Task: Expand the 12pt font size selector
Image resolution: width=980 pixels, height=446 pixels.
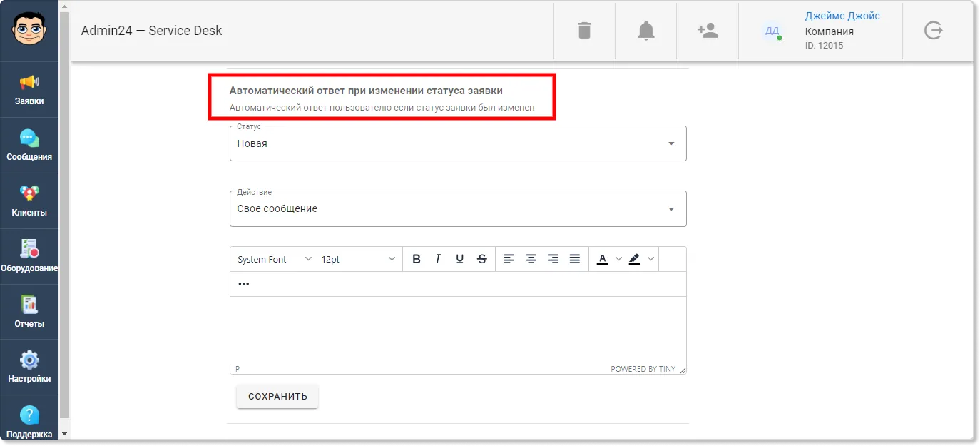Action: click(358, 259)
